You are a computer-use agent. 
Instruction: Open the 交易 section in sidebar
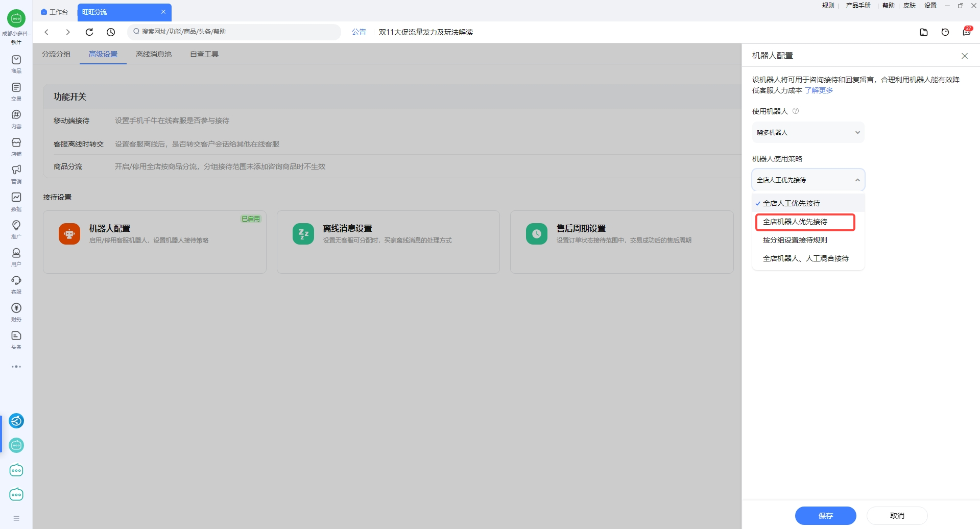[16, 91]
